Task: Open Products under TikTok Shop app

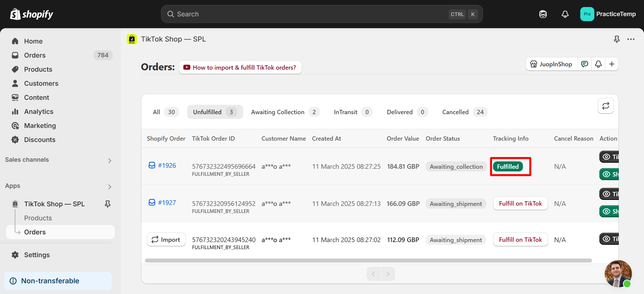Action: pos(38,218)
